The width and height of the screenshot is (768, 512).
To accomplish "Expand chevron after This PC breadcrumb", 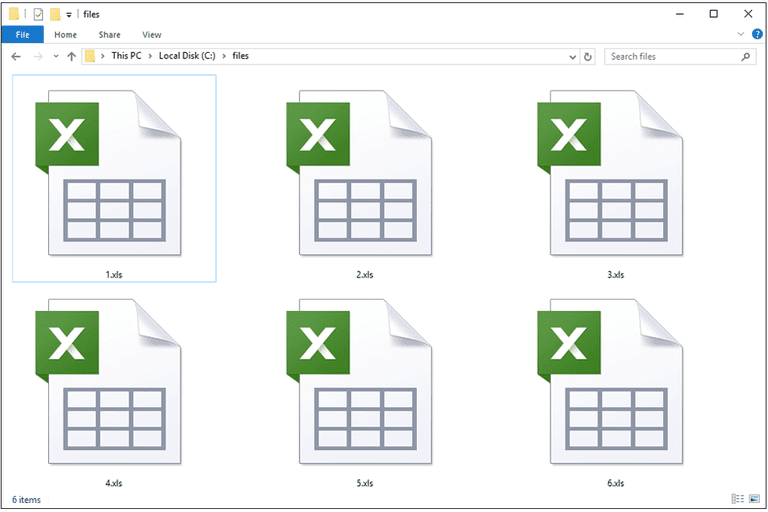I will pyautogui.click(x=150, y=56).
